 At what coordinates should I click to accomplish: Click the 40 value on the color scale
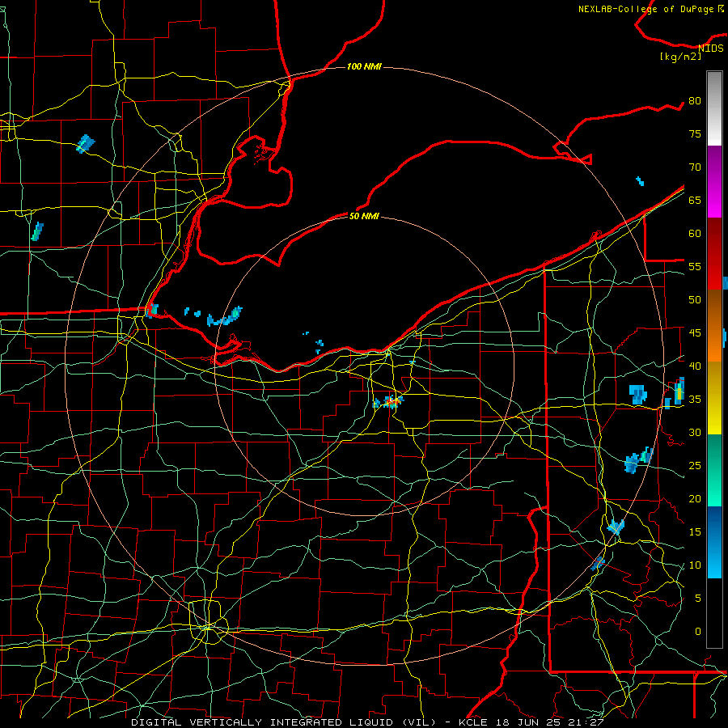tap(695, 366)
